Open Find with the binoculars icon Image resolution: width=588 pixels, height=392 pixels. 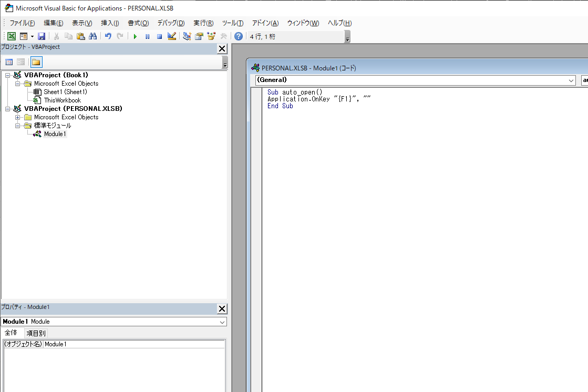point(92,36)
